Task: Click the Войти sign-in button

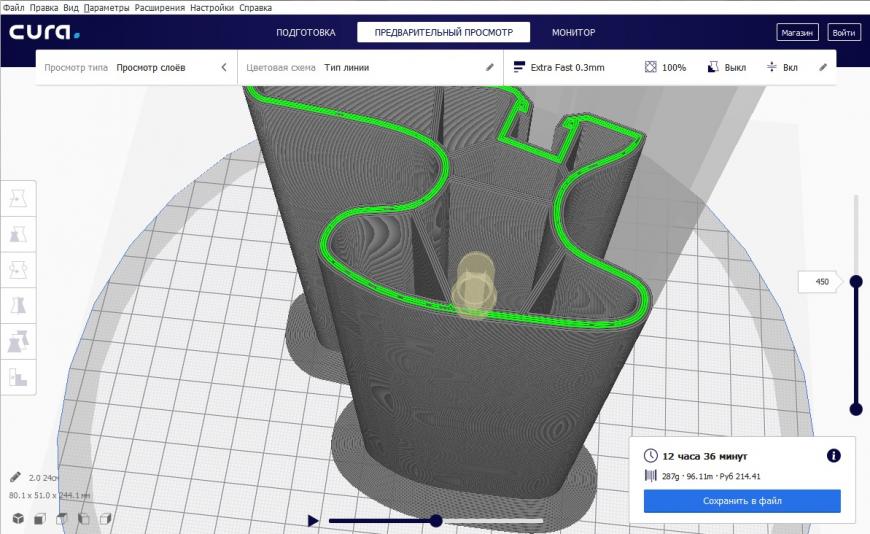Action: point(843,33)
